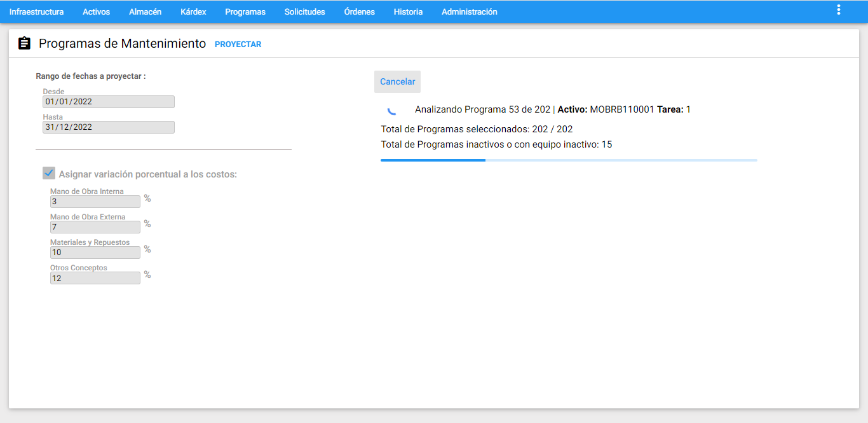This screenshot has height=423, width=868.
Task: Click the Analizando Programa 53 de 202 text
Action: [x=482, y=109]
